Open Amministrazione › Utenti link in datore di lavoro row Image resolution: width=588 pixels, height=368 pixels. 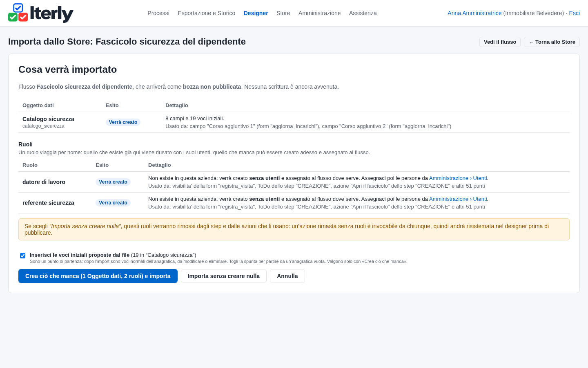458,178
